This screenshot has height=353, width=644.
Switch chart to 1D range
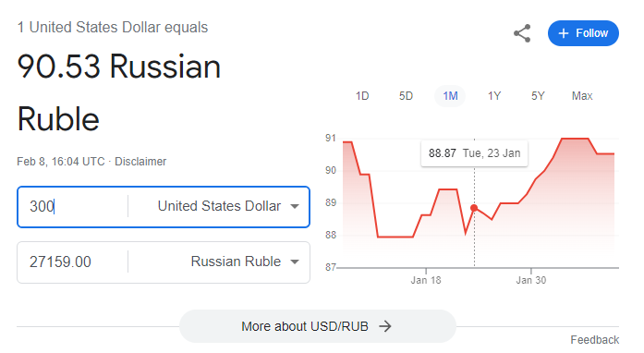coord(362,96)
